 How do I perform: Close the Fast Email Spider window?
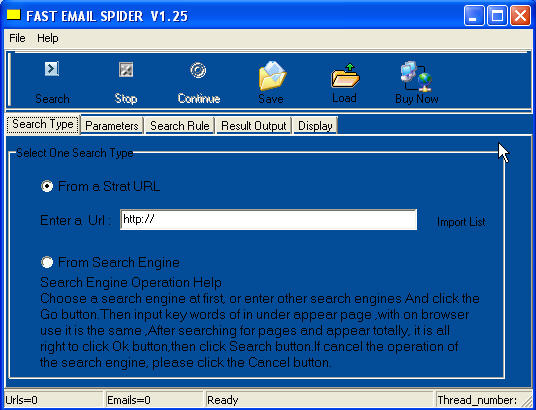click(520, 16)
